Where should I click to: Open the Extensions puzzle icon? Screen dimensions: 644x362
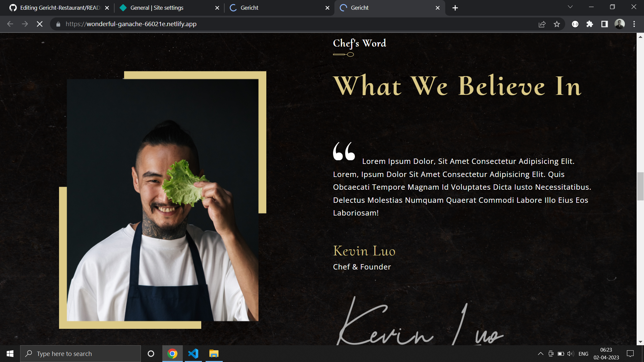(x=590, y=24)
